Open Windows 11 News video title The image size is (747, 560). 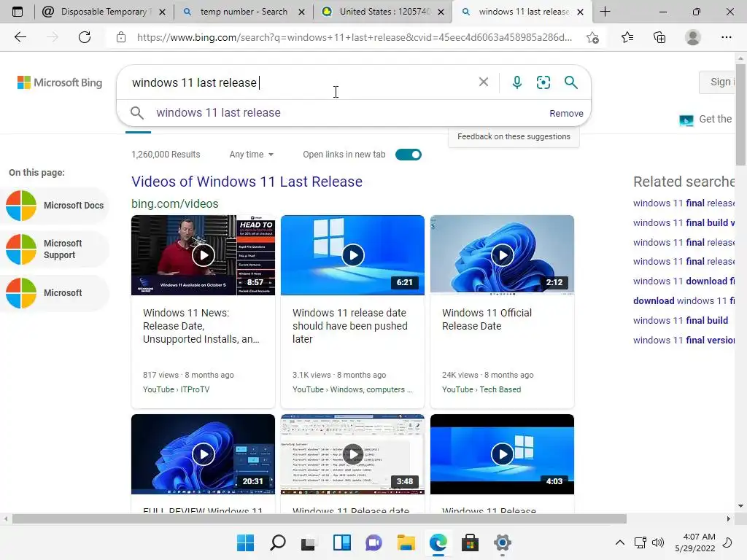click(201, 326)
